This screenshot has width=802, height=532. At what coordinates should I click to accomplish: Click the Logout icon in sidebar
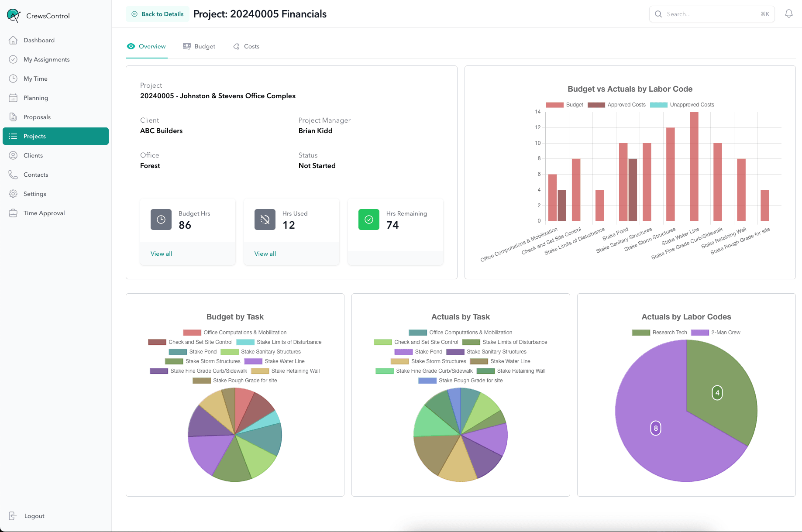13,516
